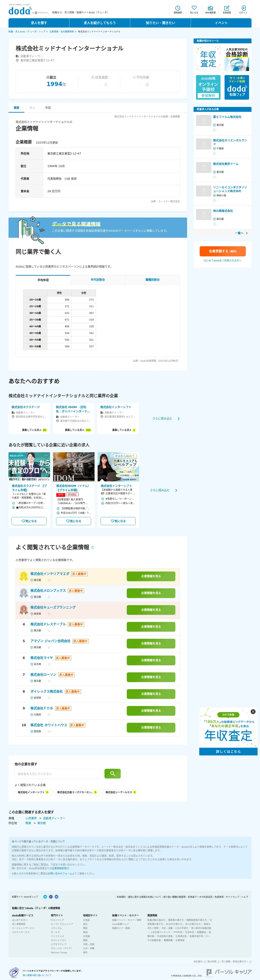Click the 企業情報概要検索 breadcrumb
The height and width of the screenshot is (980, 260).
click(62, 32)
